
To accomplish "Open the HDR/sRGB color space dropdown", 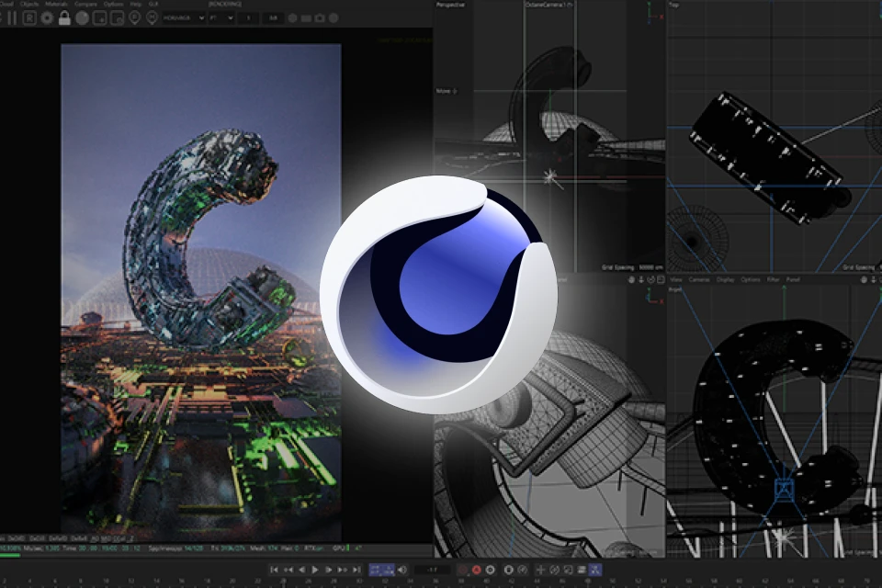I will click(x=184, y=18).
